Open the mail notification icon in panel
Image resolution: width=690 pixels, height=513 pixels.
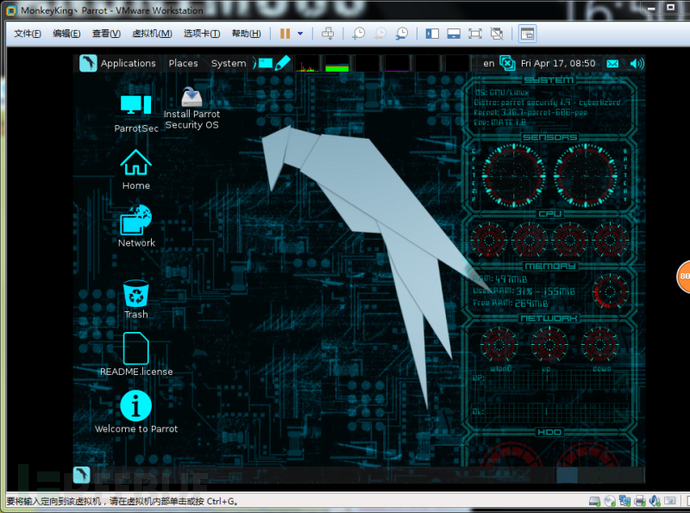tap(613, 64)
